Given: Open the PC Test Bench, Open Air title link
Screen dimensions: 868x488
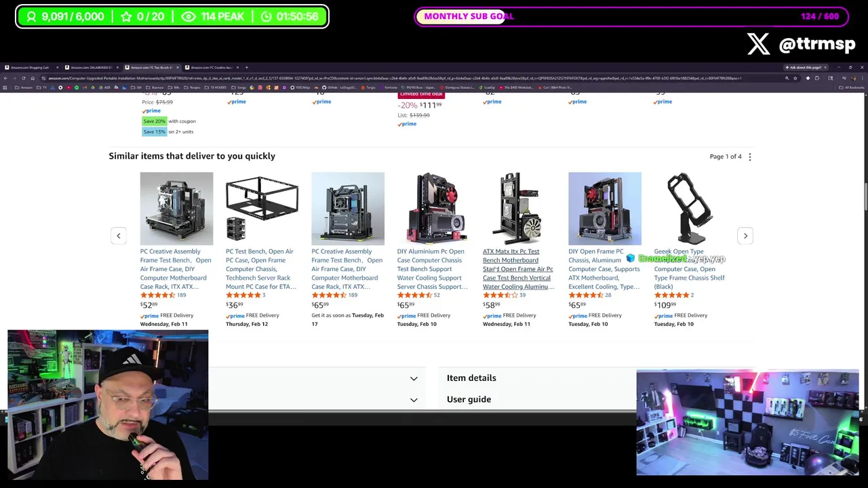Looking at the screenshot, I should point(261,269).
